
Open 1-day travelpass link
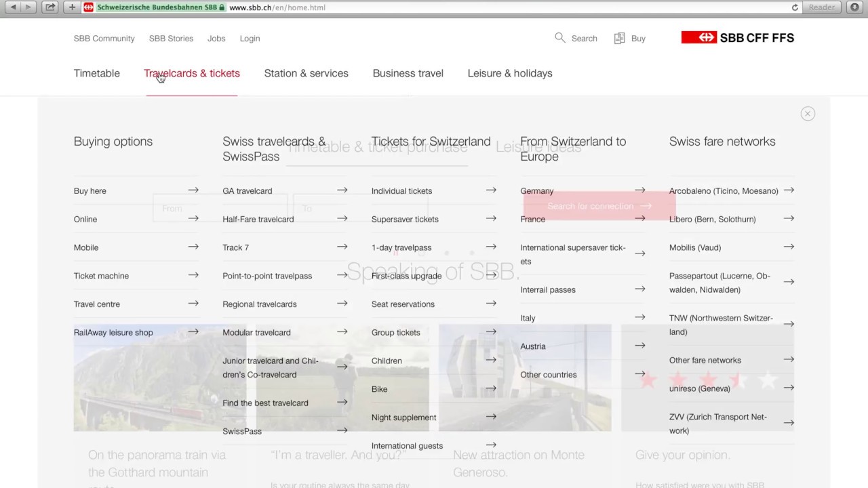tap(401, 247)
